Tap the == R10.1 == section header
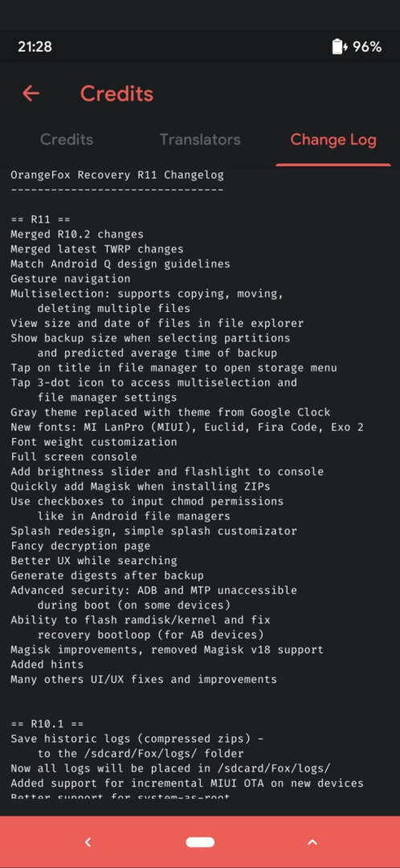 click(47, 723)
